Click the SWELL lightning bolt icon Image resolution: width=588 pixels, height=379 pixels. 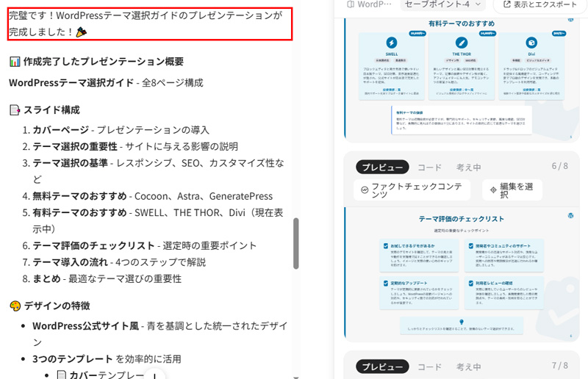coord(392,43)
